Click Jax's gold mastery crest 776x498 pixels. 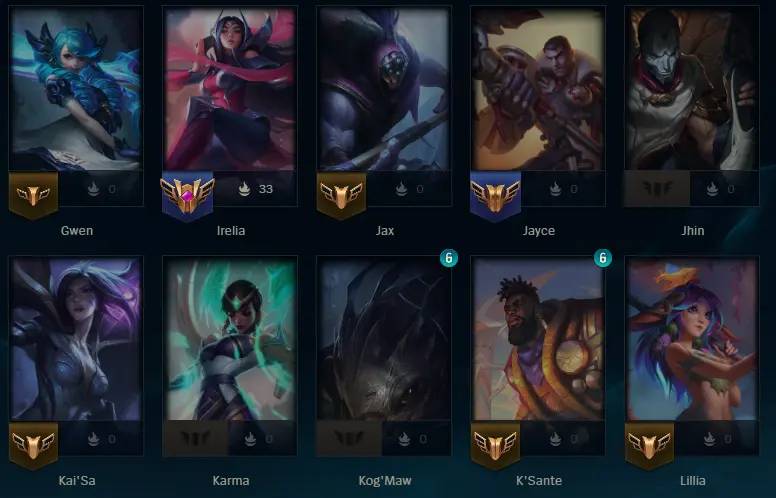tap(341, 195)
